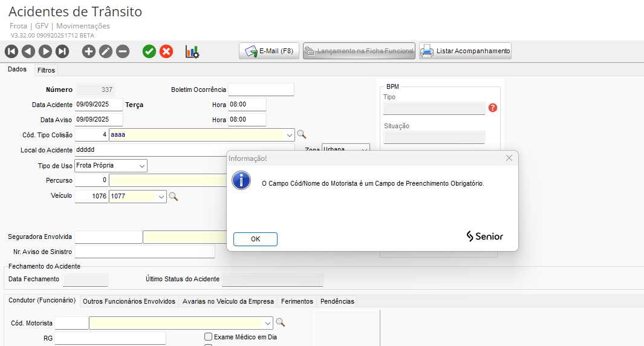Open Outros Funcionários Envolvidos tab
Viewport: 644px width, 346px height.
pyautogui.click(x=129, y=301)
